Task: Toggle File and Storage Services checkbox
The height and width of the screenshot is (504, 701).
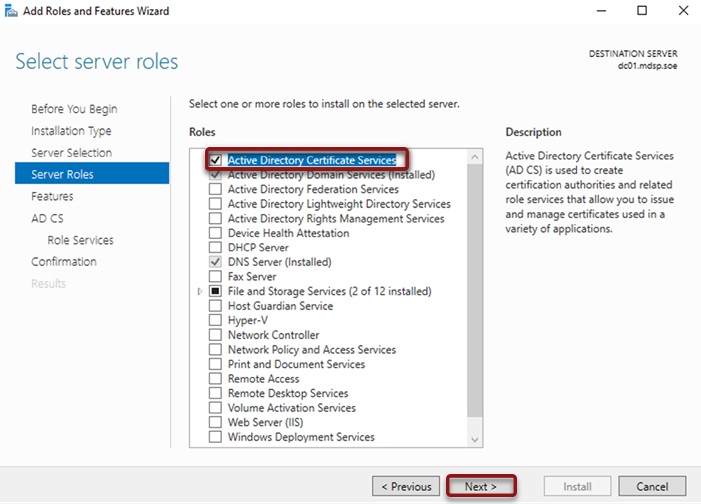Action: pos(215,291)
